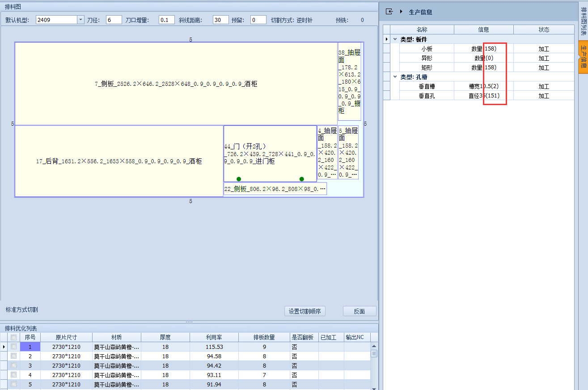Click the row indicator arrow beside 类型: 板件
The height and width of the screenshot is (390, 588).
387,39
